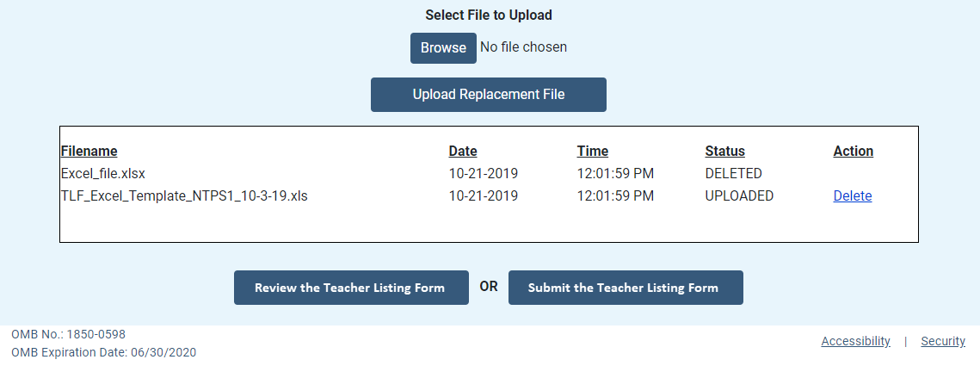980x372 pixels.
Task: Click the OMB Expiration Date text
Action: click(104, 352)
